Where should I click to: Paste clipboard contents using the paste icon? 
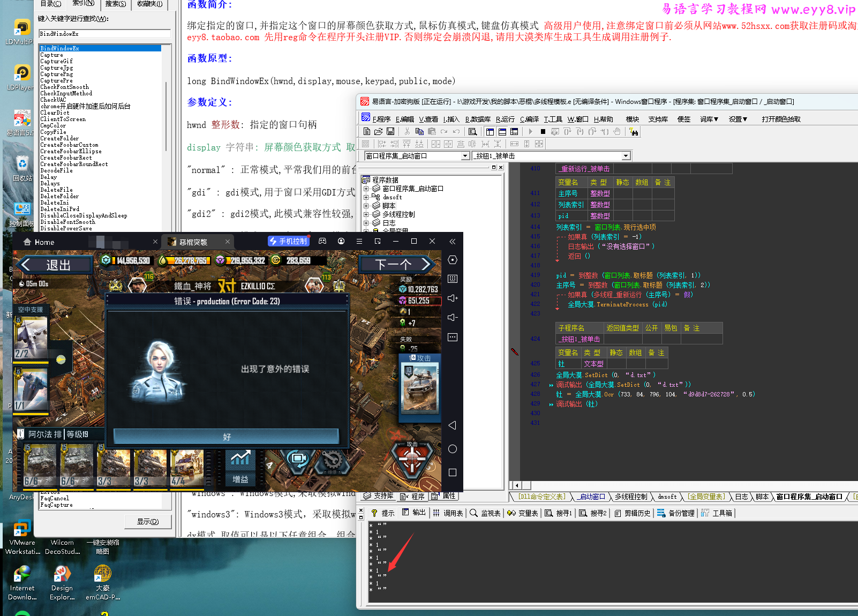tap(432, 132)
